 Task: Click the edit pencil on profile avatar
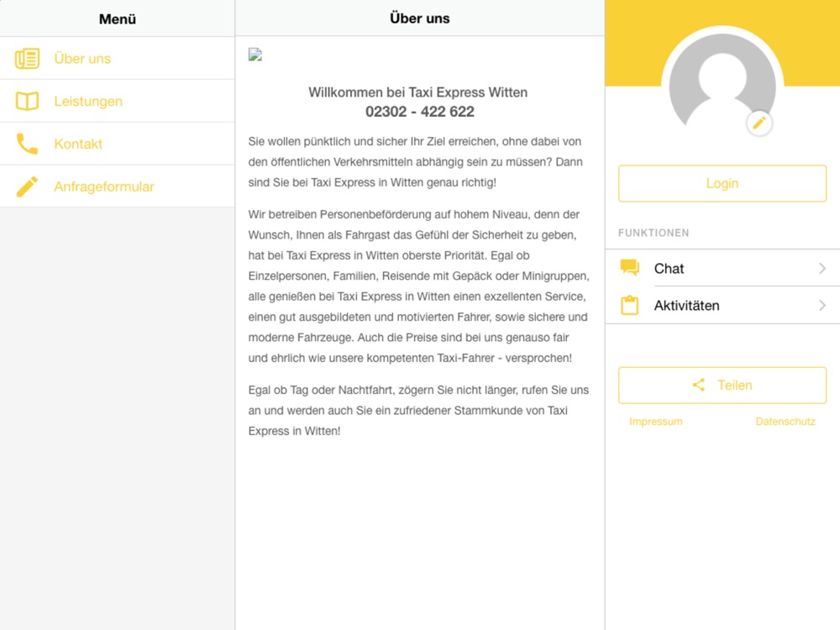click(759, 123)
